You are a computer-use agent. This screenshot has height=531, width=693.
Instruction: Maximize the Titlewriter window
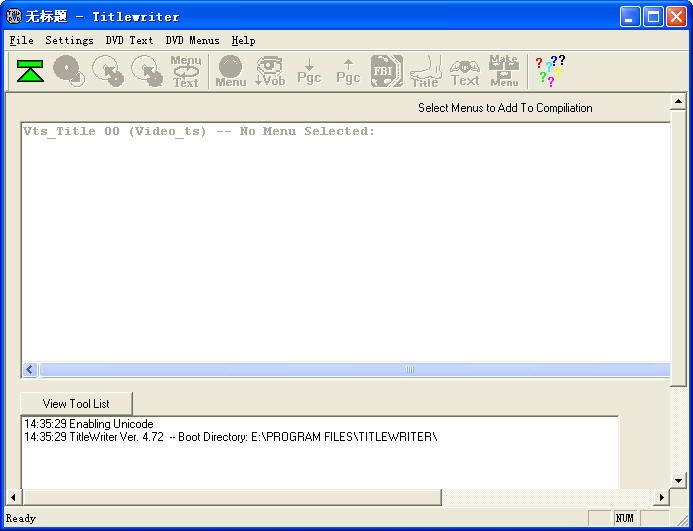pos(653,17)
